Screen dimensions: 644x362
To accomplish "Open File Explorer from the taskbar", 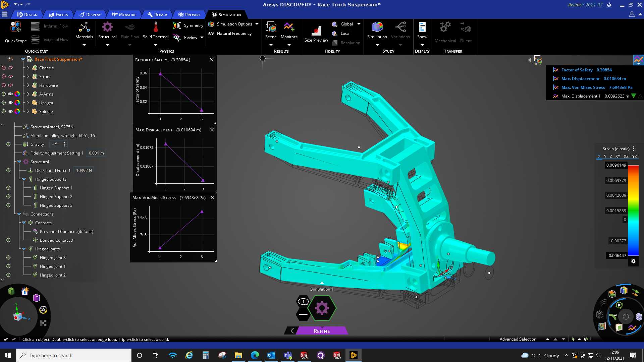I will [238, 355].
